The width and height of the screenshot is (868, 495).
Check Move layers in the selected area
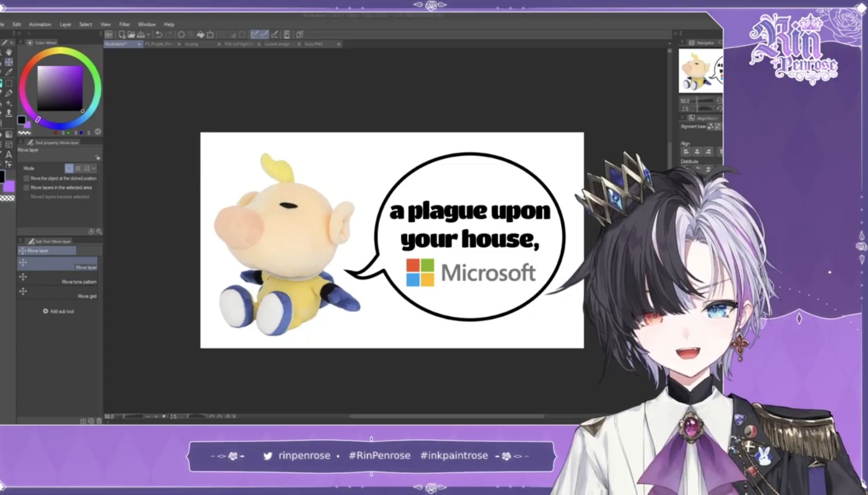tap(26, 187)
